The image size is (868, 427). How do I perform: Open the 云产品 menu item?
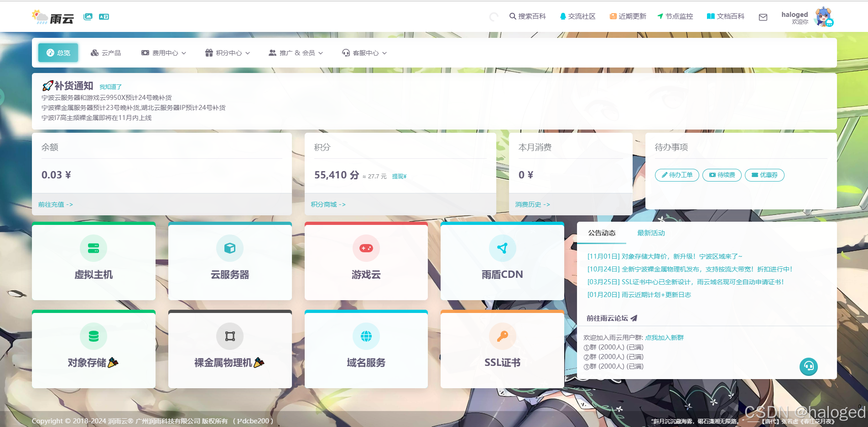(x=106, y=53)
